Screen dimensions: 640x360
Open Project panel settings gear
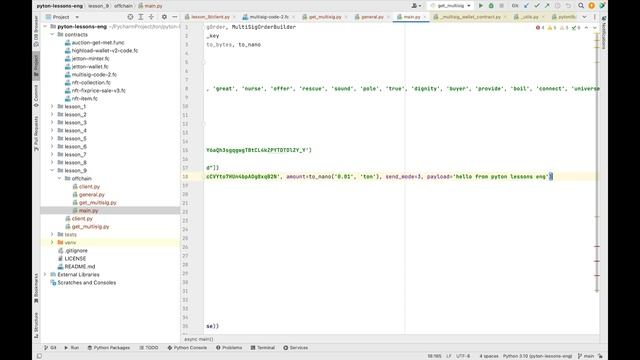(164, 17)
